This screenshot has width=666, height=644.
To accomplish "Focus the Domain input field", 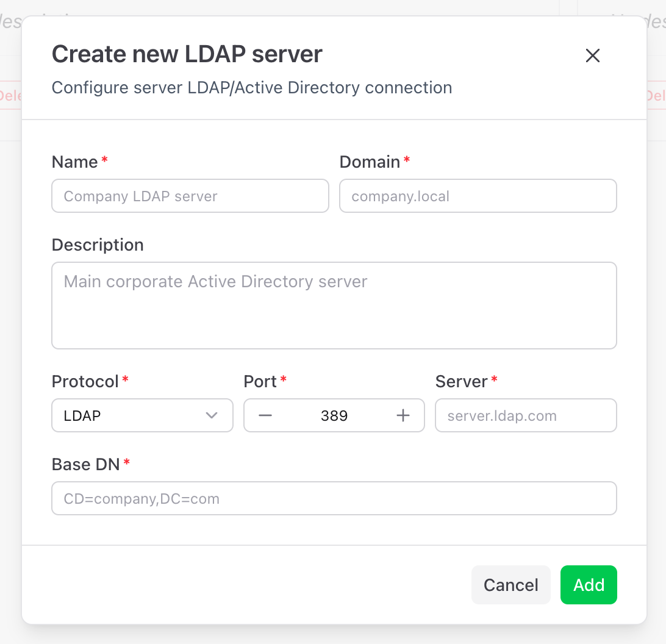I will coord(478,196).
